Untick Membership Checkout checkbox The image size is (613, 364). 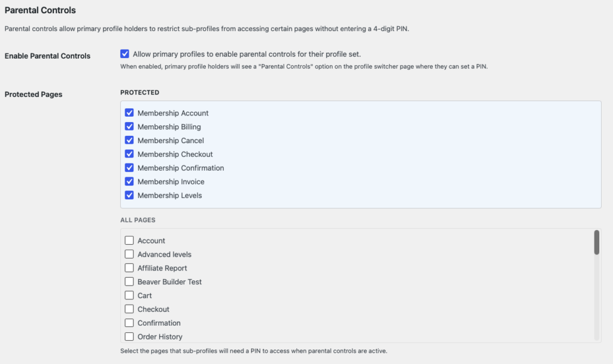(129, 154)
